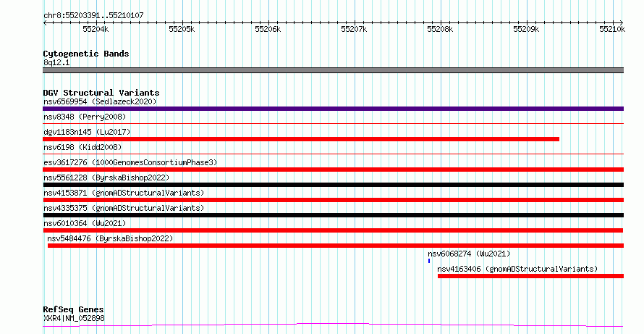Open the nsv4335375 (gnomADStructuralVariants) label
This screenshot has height=334, width=644.
click(124, 208)
